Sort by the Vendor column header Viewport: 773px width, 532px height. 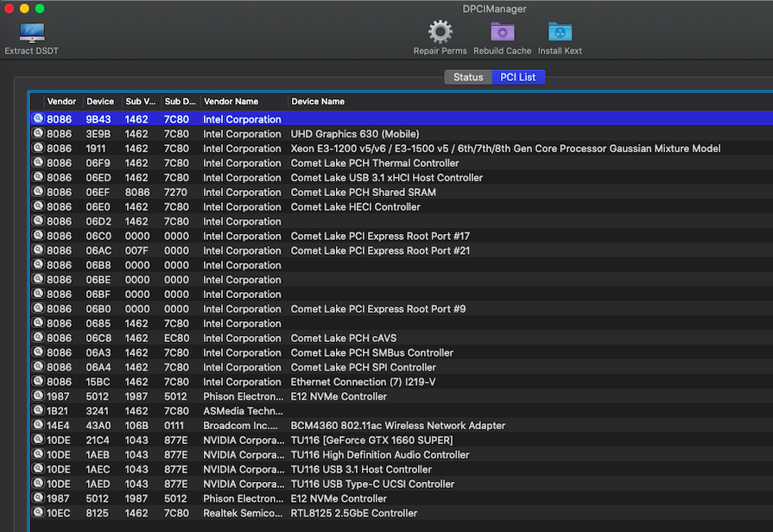point(61,102)
